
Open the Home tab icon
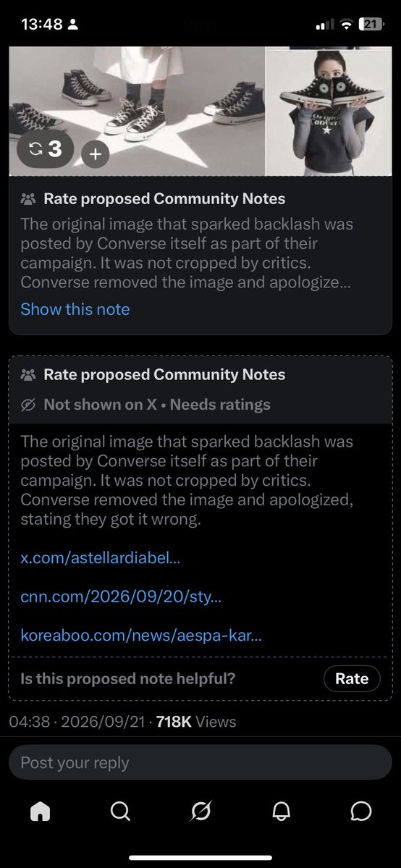click(x=40, y=812)
